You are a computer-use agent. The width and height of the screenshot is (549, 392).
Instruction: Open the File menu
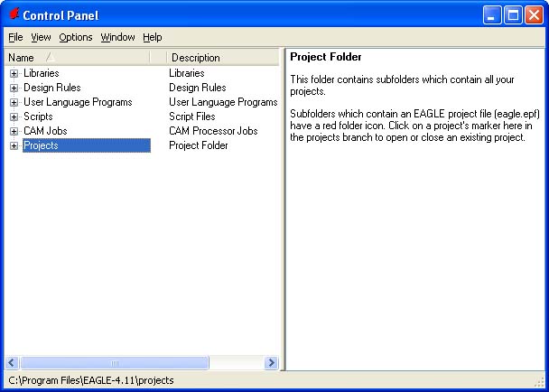pos(15,37)
